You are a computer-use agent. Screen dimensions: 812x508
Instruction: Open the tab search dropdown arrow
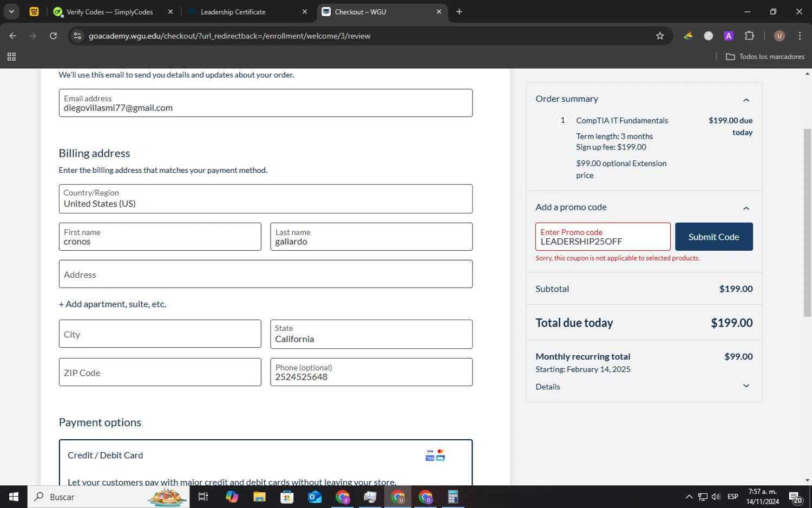pos(11,11)
